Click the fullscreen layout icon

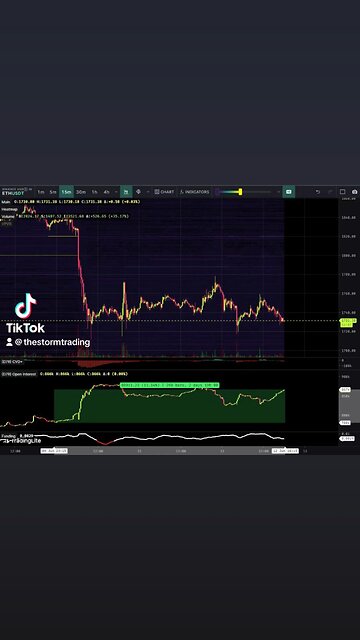[x=343, y=192]
